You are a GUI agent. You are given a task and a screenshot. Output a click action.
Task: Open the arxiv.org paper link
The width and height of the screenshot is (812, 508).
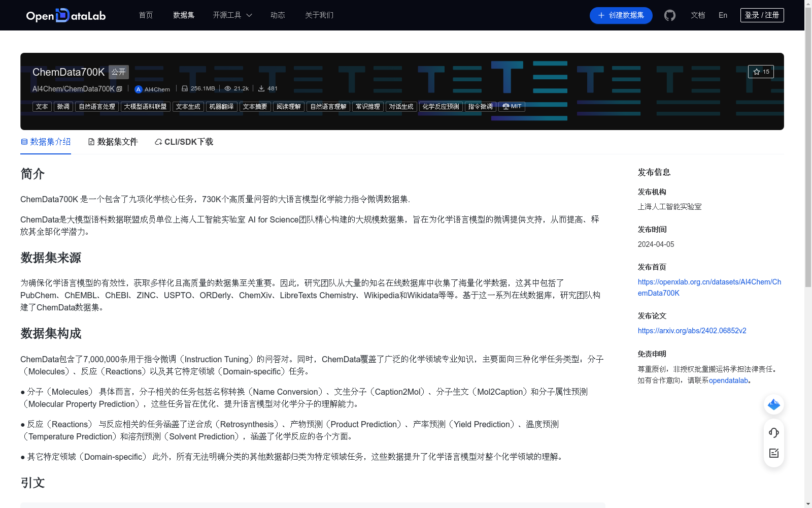point(692,331)
